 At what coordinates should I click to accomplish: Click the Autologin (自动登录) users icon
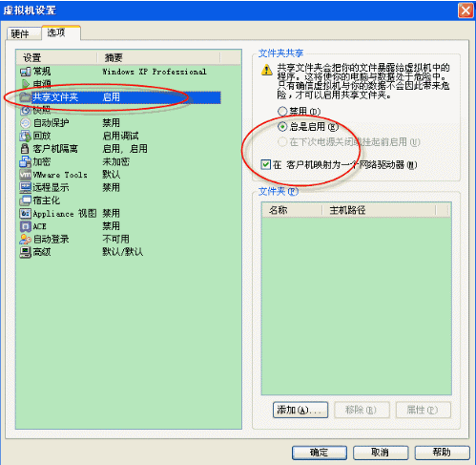pyautogui.click(x=25, y=239)
